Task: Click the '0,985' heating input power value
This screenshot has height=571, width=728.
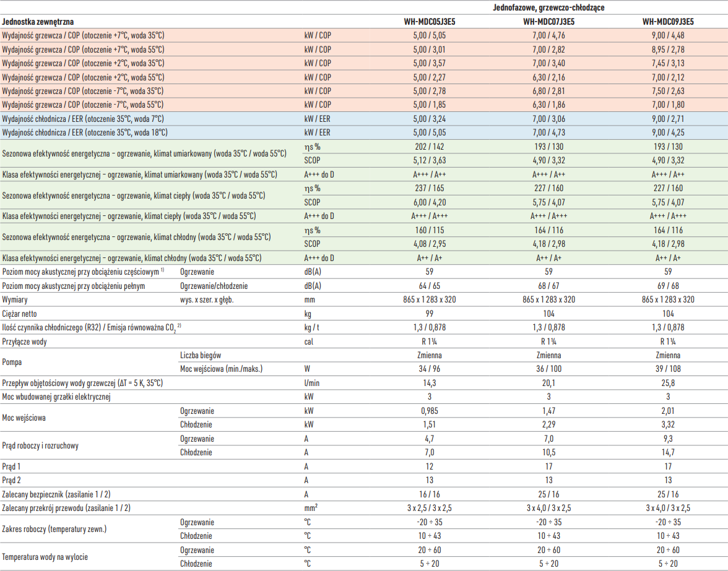Action: coord(428,411)
